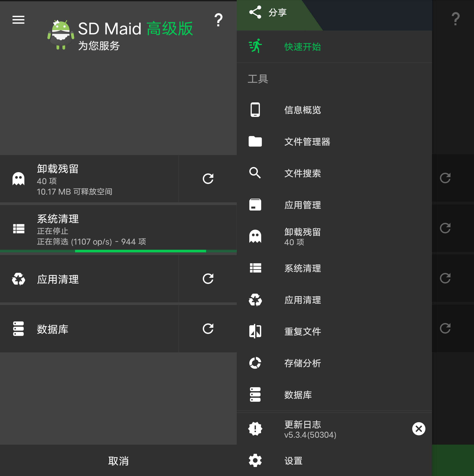Dismiss the 更新日志 entry with X button
474x476 pixels.
(419, 429)
